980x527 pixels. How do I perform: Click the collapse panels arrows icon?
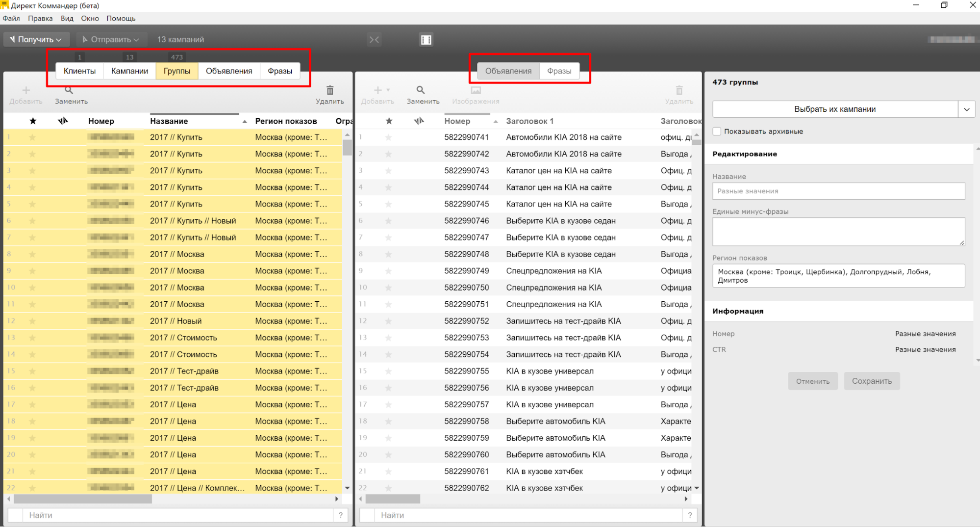click(374, 40)
